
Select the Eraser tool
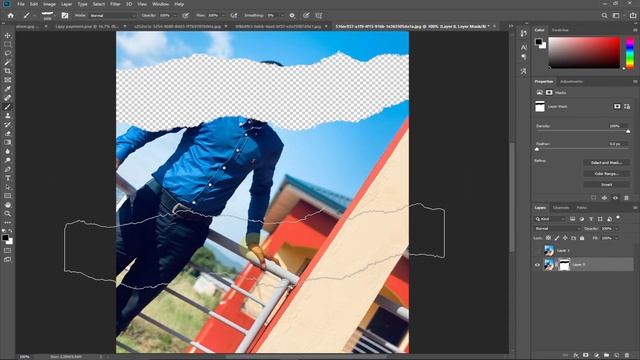pyautogui.click(x=7, y=133)
